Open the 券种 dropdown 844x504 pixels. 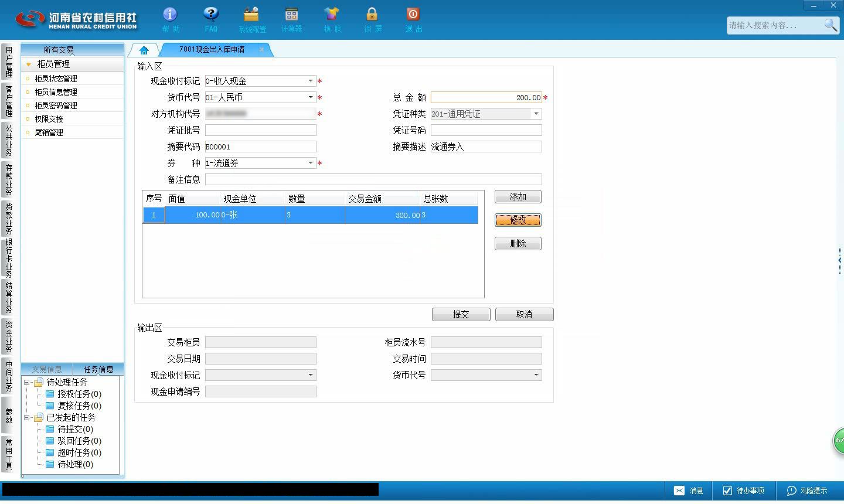[x=311, y=163]
